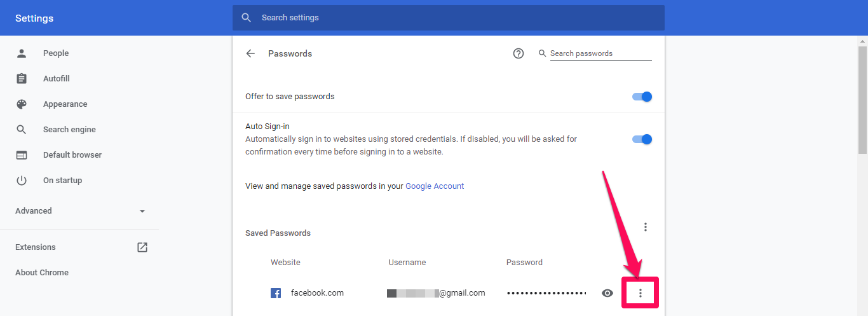Click the vertical scrollbar on the right
Image resolution: width=868 pixels, height=316 pixels.
862,94
